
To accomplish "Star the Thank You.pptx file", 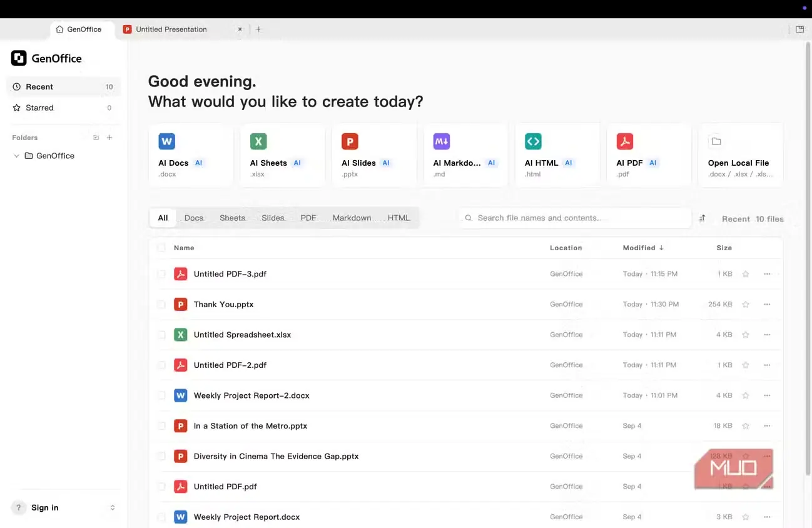I will click(x=745, y=305).
